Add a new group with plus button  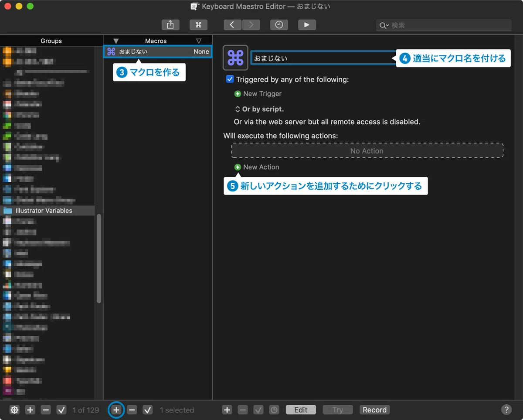(30, 410)
